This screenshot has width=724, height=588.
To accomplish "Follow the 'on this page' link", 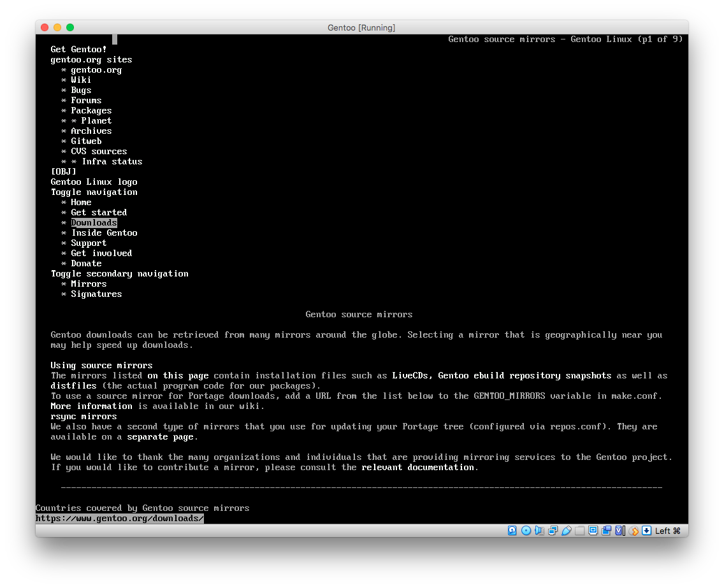I will point(178,375).
